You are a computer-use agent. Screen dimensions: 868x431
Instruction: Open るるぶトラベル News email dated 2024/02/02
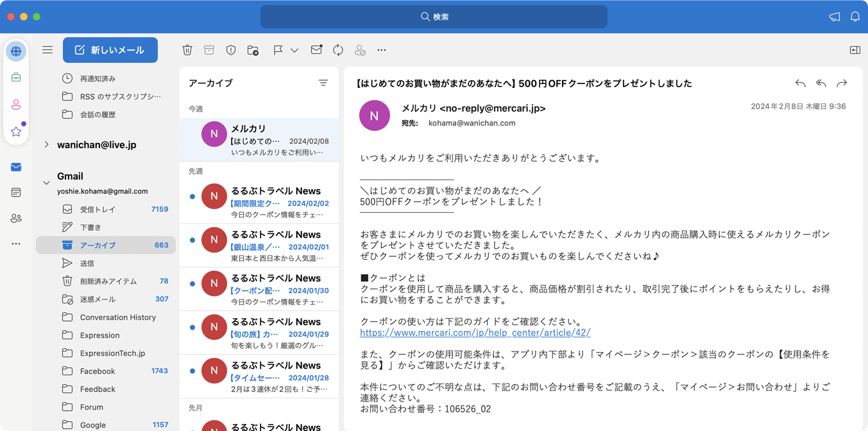coord(259,202)
